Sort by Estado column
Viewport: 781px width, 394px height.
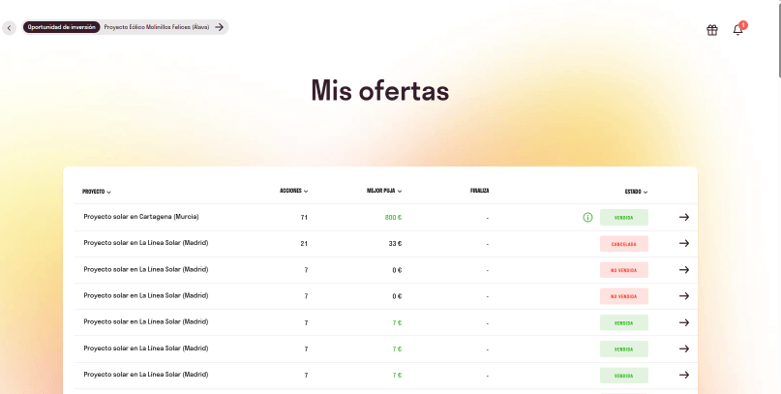[636, 192]
